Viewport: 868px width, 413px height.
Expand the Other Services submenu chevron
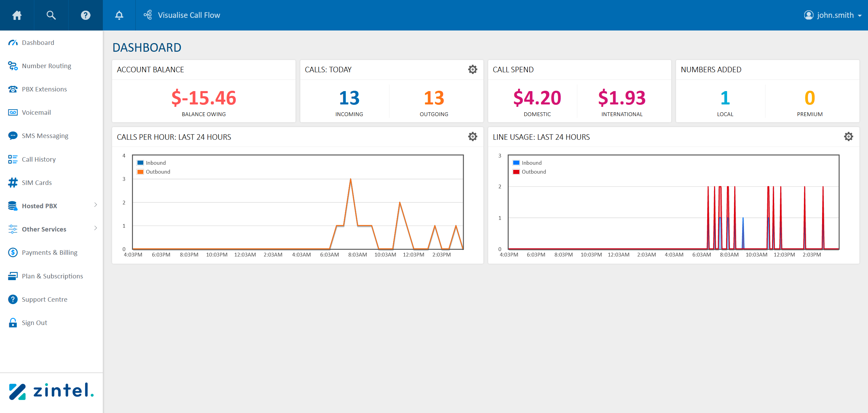[96, 228]
